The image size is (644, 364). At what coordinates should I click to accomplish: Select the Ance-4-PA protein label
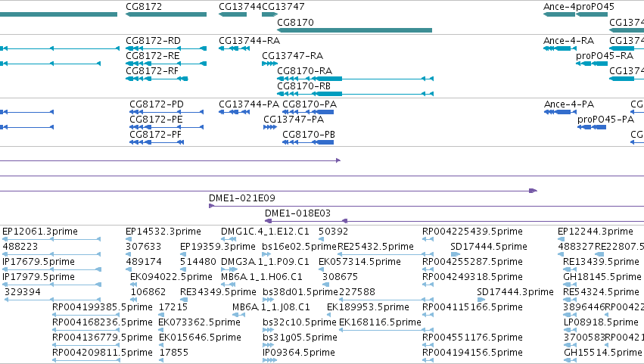(x=569, y=104)
